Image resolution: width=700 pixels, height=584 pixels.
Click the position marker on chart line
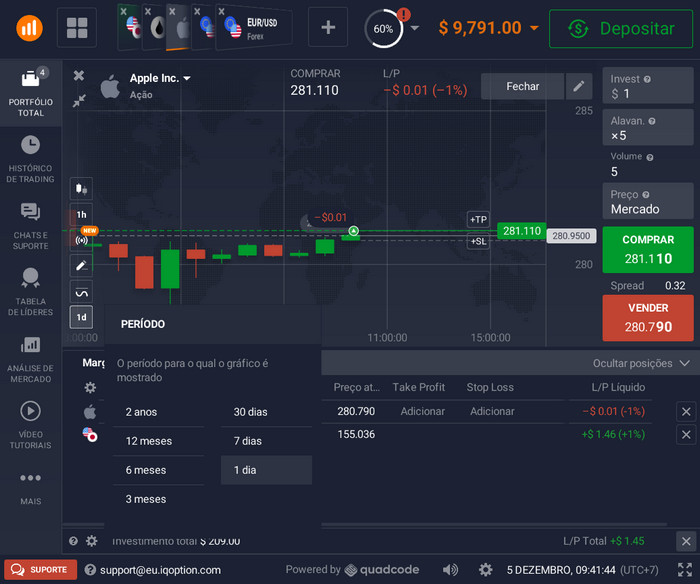pyautogui.click(x=354, y=231)
